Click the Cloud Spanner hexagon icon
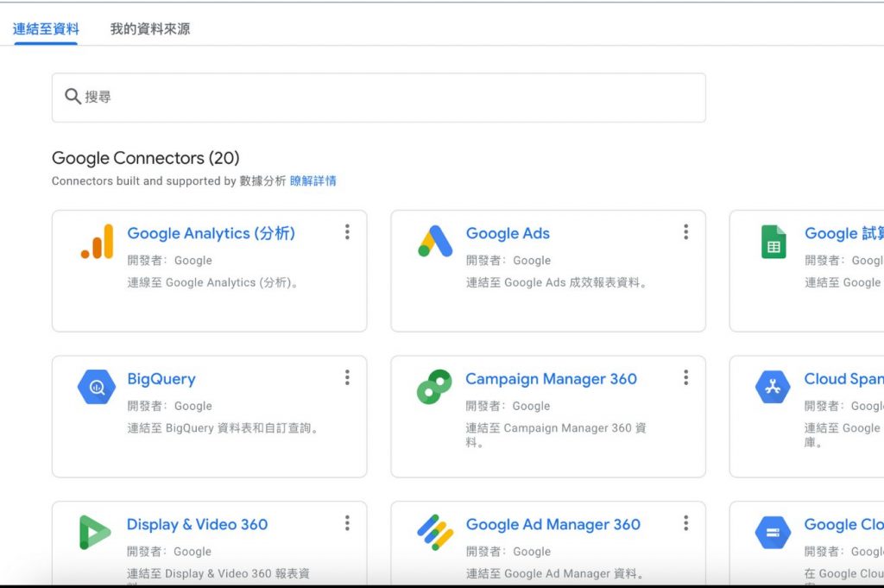884x588 pixels. point(773,387)
